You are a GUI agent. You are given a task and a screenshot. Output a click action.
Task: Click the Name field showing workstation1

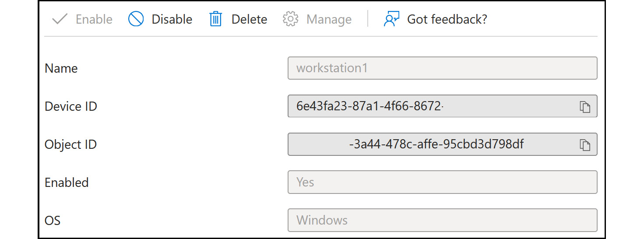point(443,68)
